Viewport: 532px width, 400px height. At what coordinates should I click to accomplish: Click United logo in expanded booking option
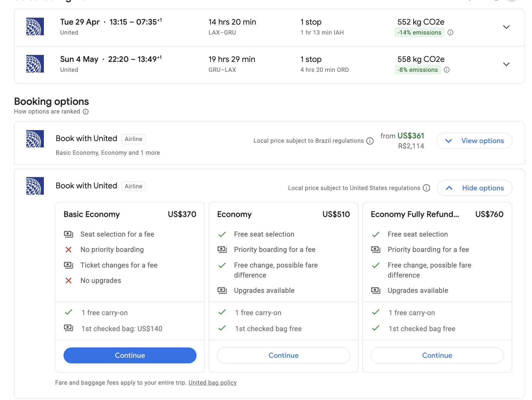coord(35,186)
